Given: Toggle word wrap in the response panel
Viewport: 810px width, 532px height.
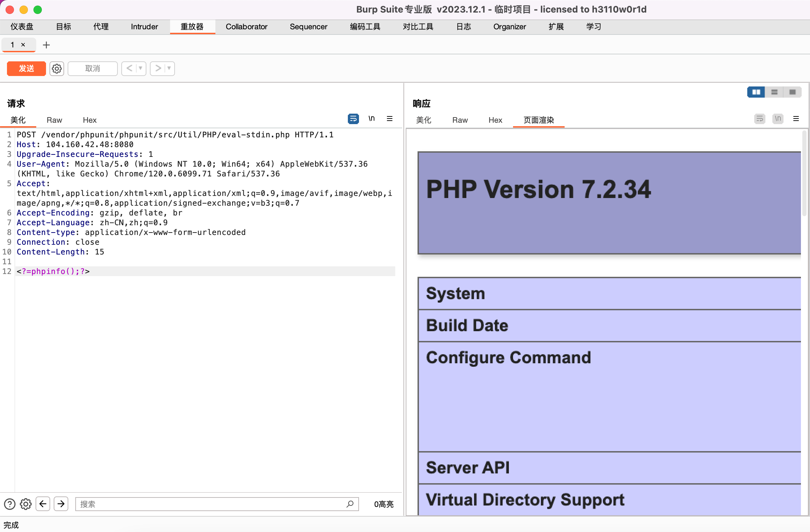Looking at the screenshot, I should (760, 119).
